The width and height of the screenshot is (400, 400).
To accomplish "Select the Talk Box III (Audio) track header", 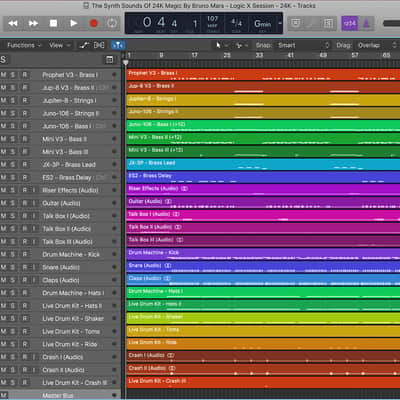I will [x=60, y=242].
